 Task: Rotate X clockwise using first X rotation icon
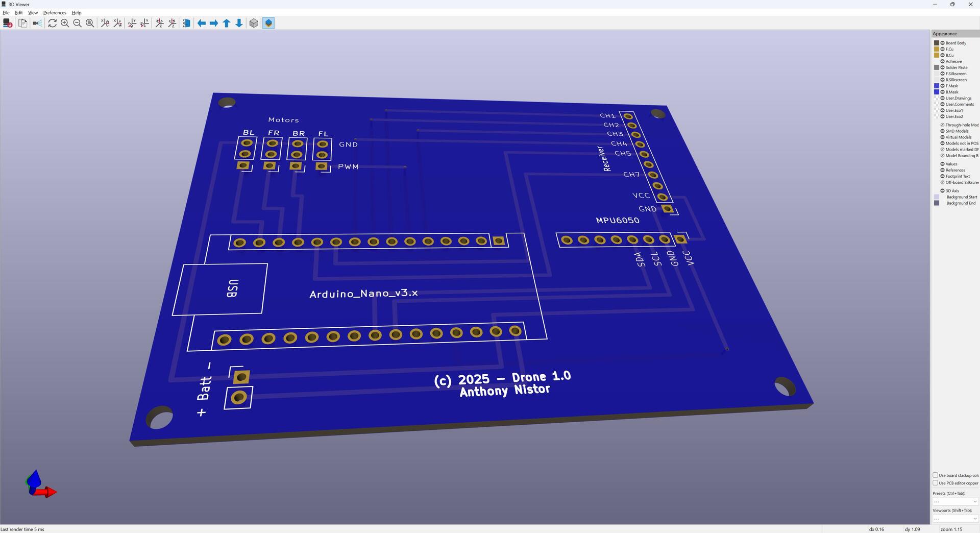(x=105, y=23)
